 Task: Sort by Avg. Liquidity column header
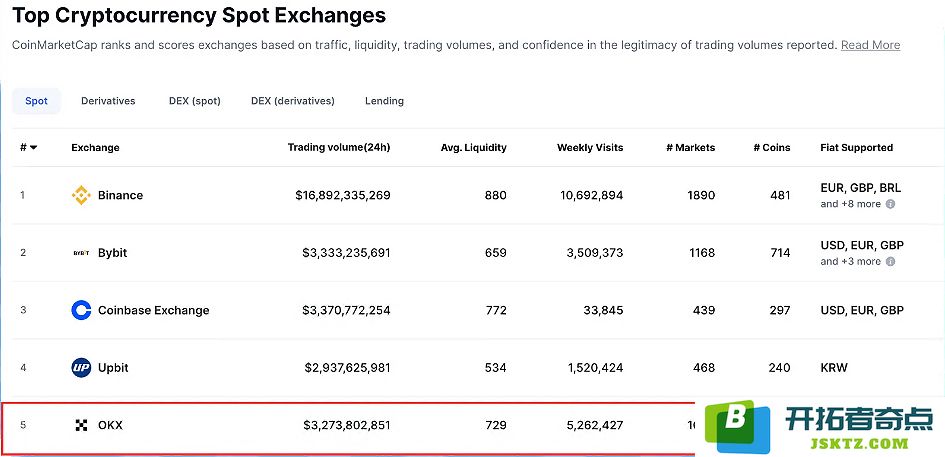coord(474,147)
